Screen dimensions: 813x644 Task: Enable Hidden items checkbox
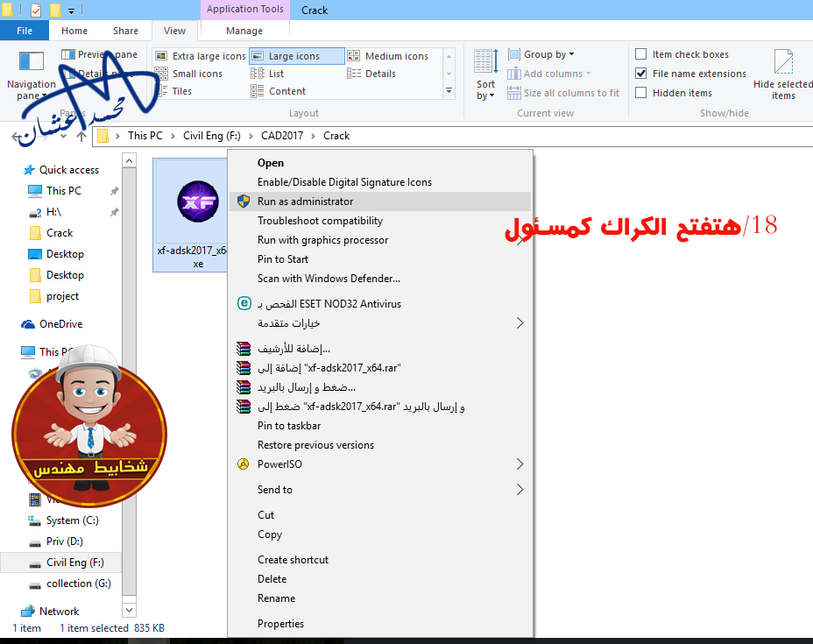tap(641, 93)
